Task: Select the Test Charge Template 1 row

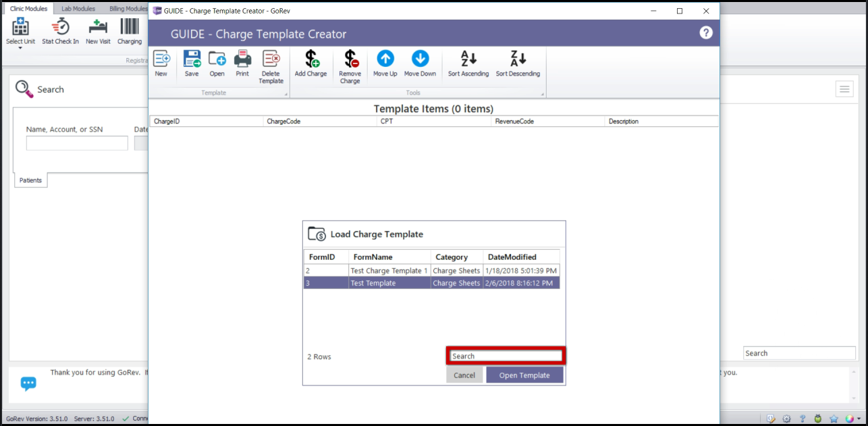Action: [432, 271]
